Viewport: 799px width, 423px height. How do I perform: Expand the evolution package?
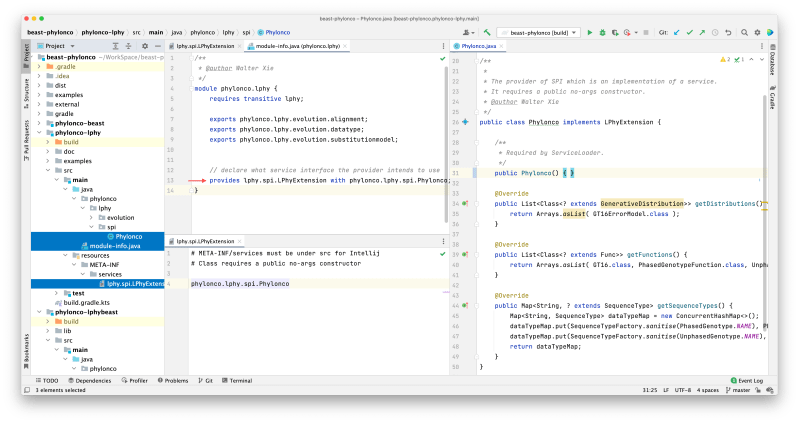(x=91, y=218)
